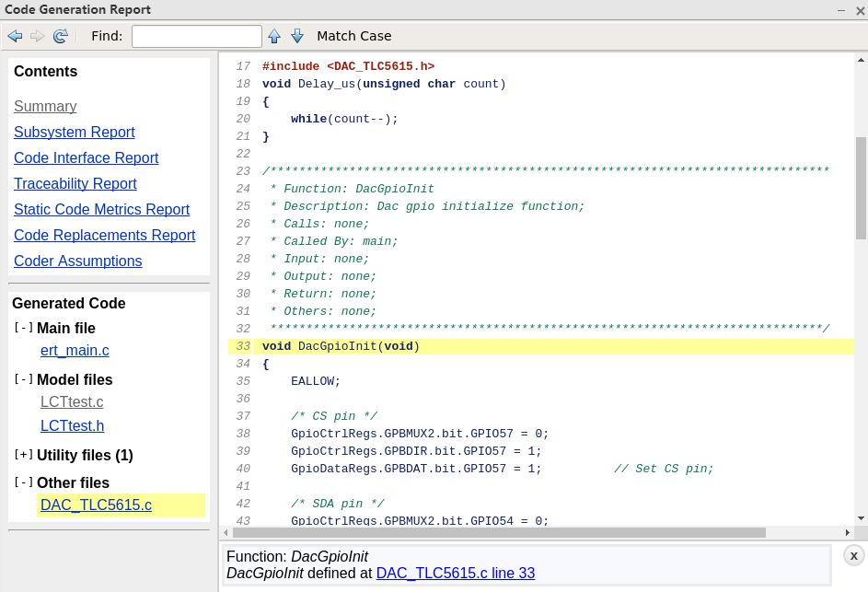Click the horizontal scrollbar thumb below code
This screenshot has width=868, height=592.
click(x=499, y=532)
